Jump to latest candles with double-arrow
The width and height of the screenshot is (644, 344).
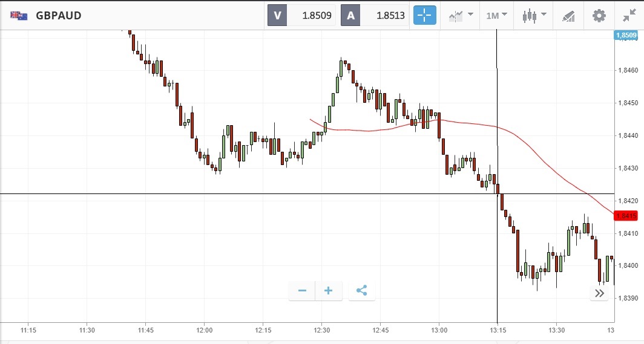(599, 293)
